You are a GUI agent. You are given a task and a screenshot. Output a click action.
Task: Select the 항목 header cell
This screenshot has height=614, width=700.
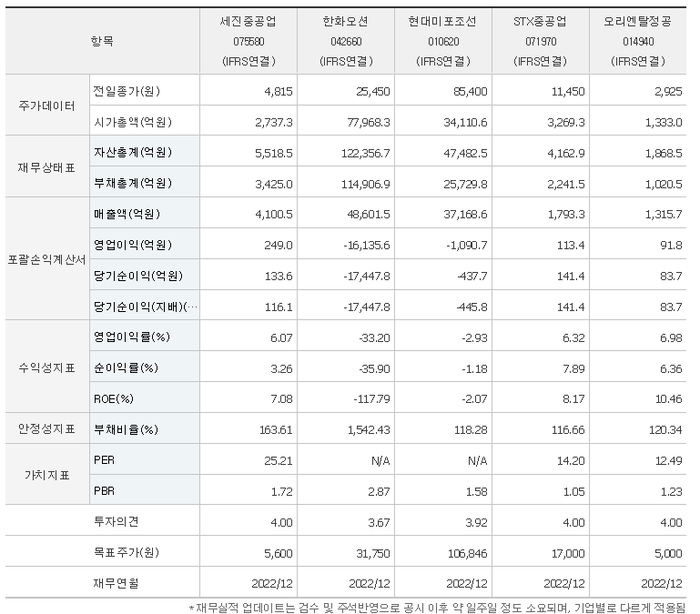point(102,41)
